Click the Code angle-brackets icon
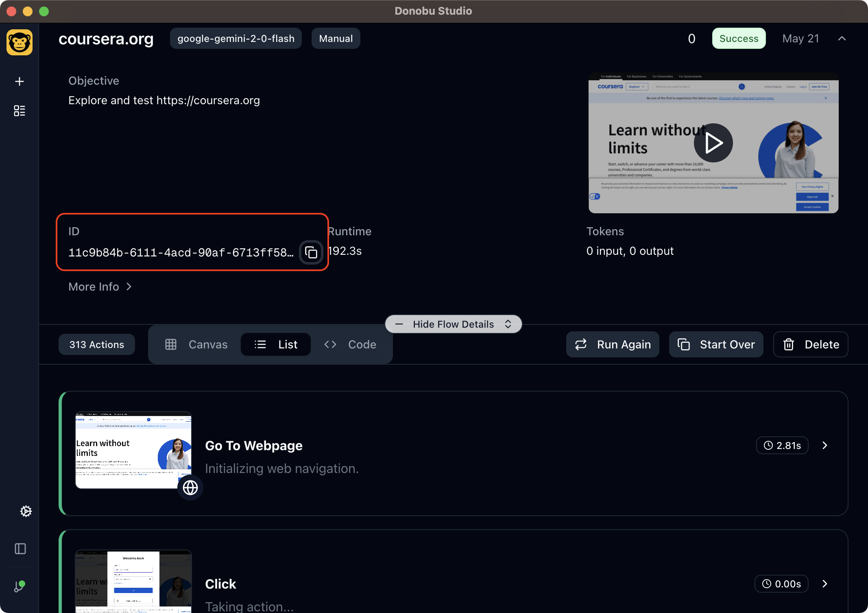The image size is (868, 613). 330,344
